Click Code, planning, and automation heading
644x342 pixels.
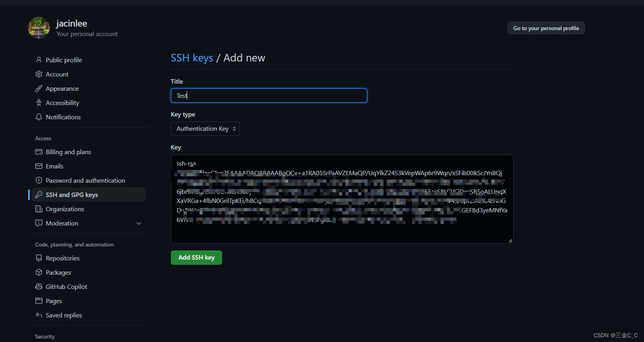tap(74, 245)
